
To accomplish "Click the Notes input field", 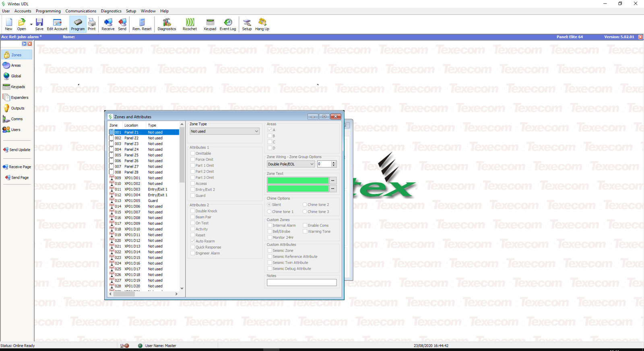I will click(301, 283).
